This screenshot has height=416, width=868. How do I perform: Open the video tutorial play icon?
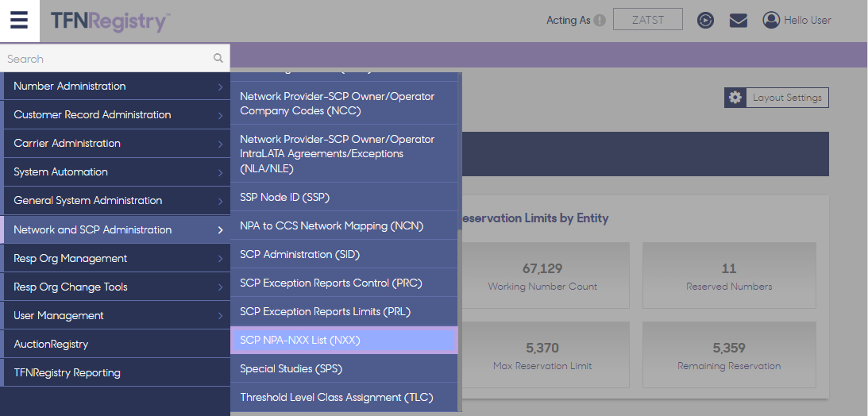705,21
